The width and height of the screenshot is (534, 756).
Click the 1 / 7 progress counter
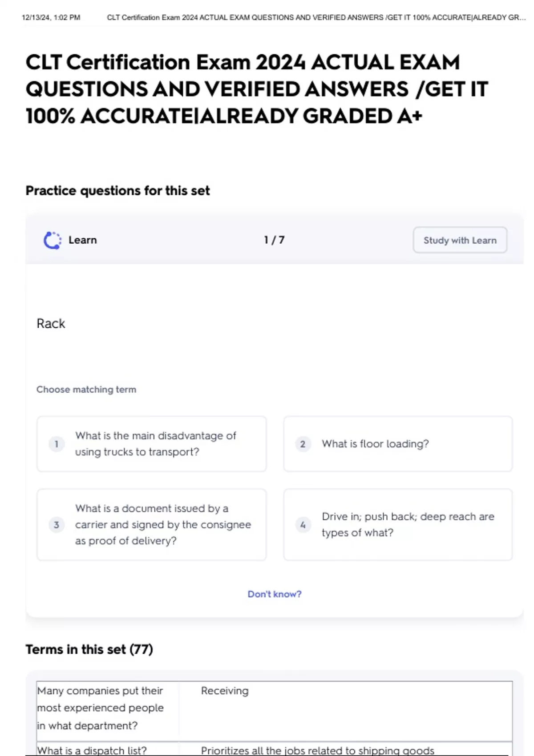click(274, 240)
